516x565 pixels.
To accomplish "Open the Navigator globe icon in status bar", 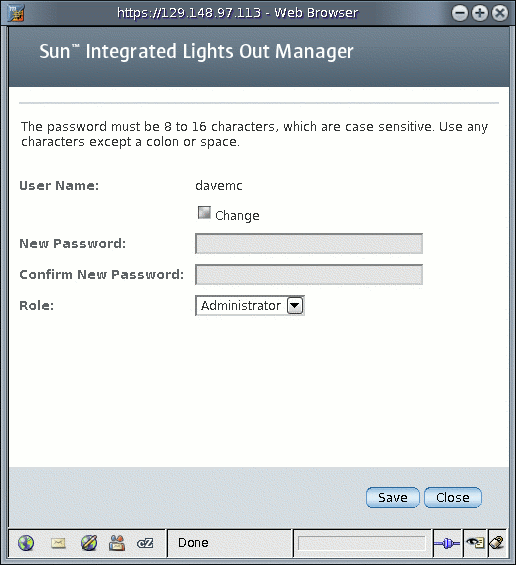I will click(26, 543).
